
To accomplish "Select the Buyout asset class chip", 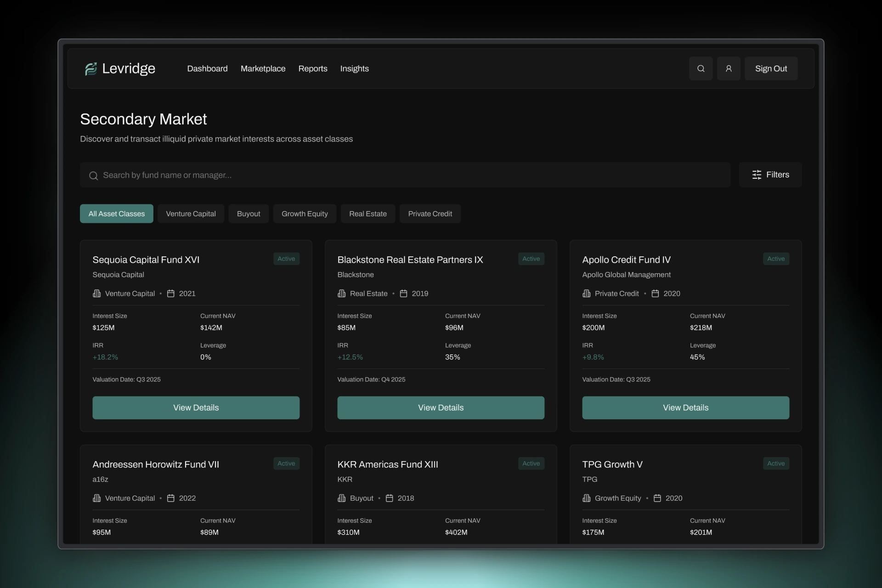I will point(249,214).
